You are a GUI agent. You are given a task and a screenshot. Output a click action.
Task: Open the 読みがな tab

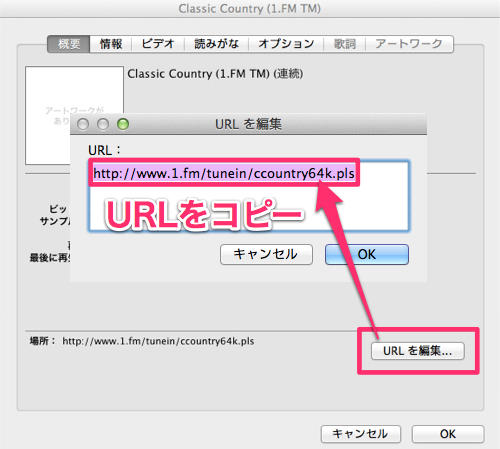coord(217,44)
